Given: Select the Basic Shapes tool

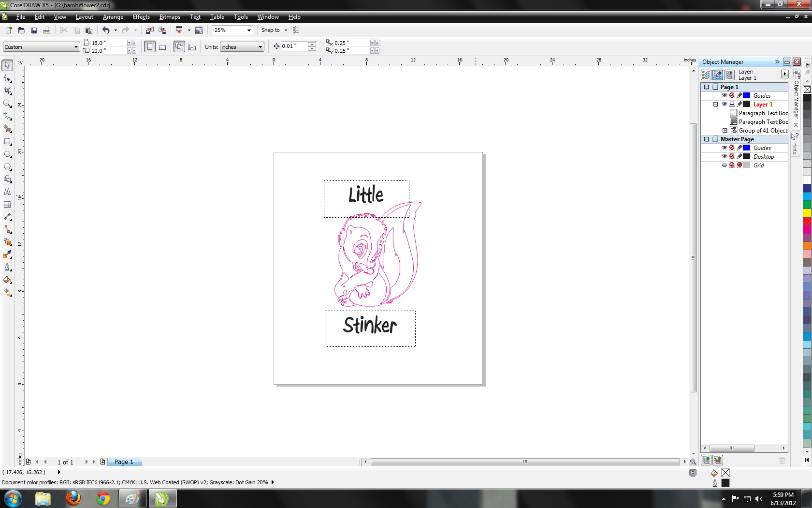Looking at the screenshot, I should click(x=7, y=179).
